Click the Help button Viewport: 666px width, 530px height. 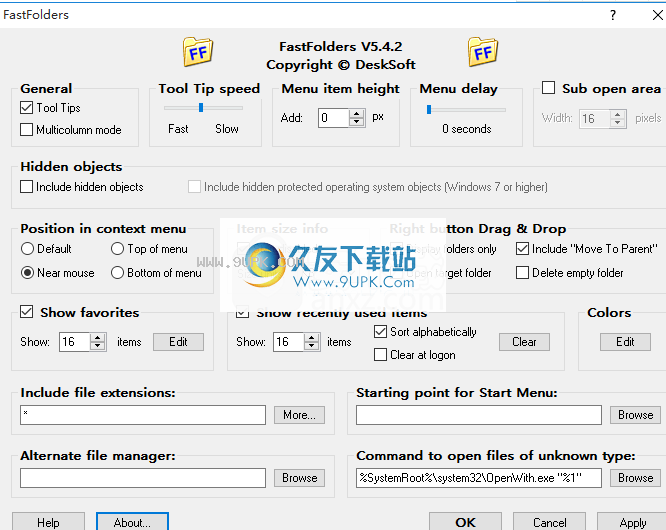pos(48,522)
